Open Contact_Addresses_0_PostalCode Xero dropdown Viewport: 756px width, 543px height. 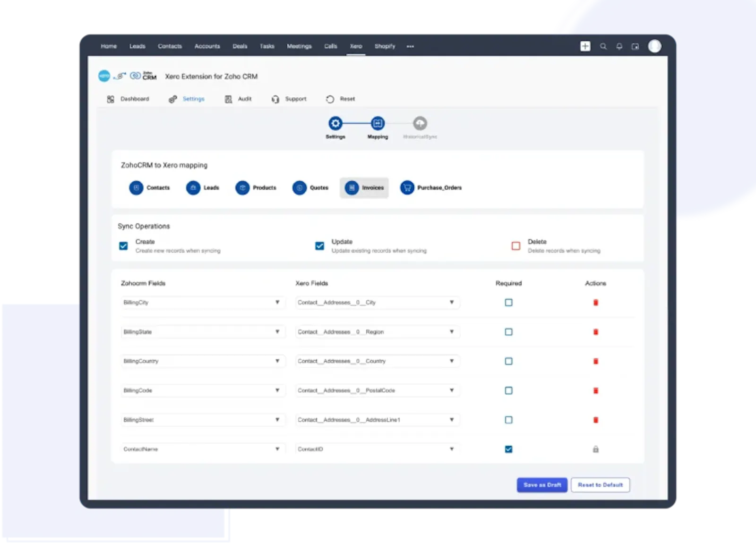click(378, 390)
